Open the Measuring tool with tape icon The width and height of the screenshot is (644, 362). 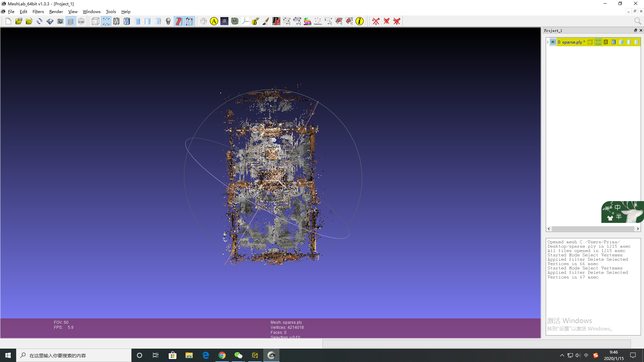tap(255, 21)
